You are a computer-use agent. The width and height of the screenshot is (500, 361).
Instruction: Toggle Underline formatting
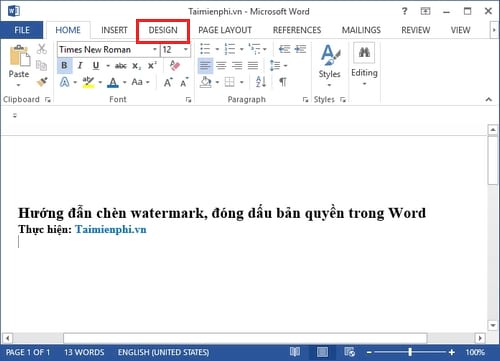(x=96, y=65)
